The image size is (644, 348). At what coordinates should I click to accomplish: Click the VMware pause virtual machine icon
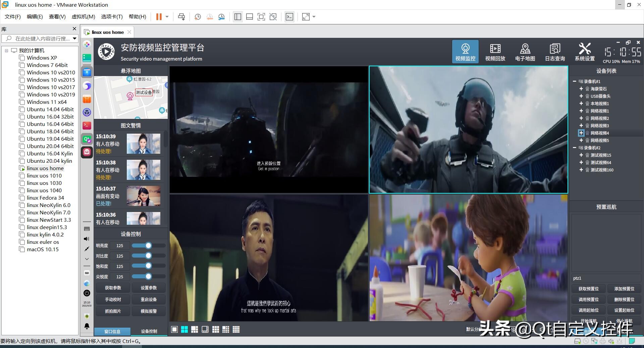click(x=159, y=17)
